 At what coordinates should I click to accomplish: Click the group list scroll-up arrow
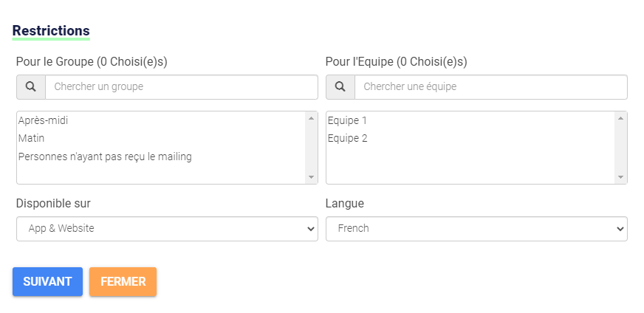311,118
